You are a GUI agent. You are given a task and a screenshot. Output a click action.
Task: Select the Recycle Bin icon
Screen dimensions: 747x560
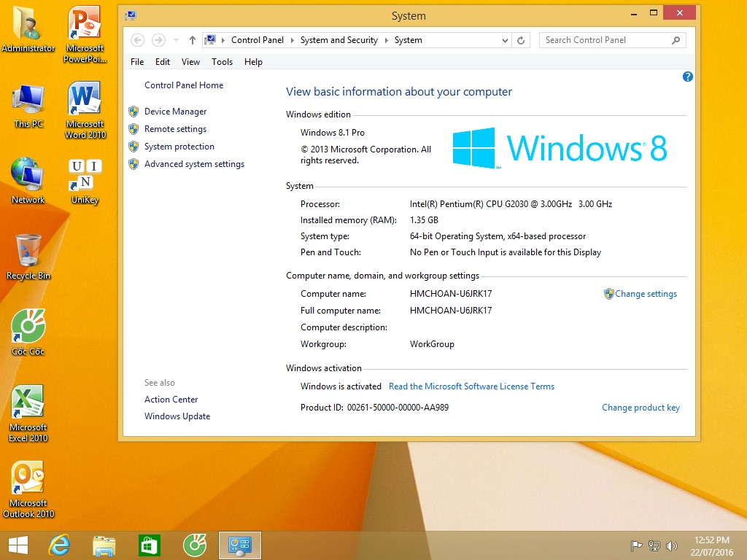[x=28, y=257]
